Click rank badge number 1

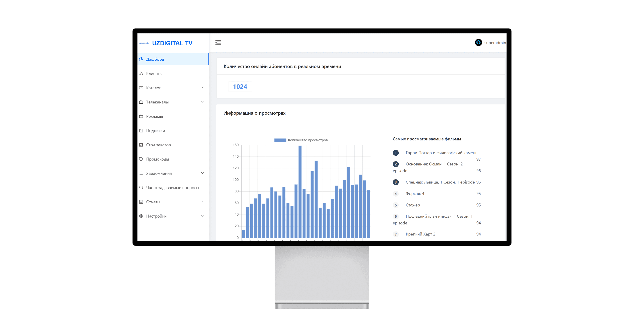pyautogui.click(x=396, y=153)
